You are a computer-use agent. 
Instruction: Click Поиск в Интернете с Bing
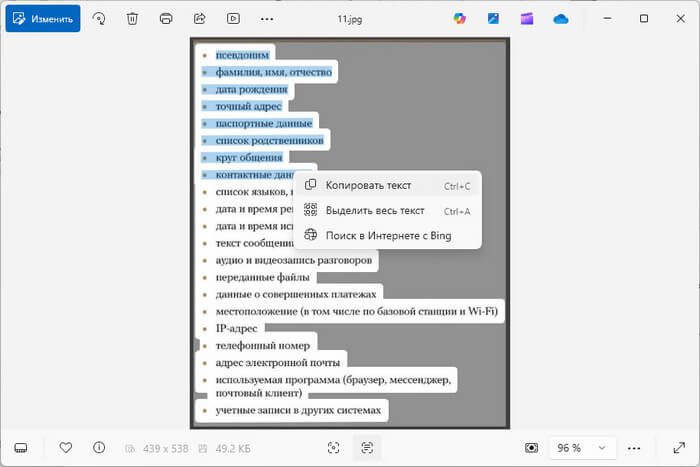[388, 235]
